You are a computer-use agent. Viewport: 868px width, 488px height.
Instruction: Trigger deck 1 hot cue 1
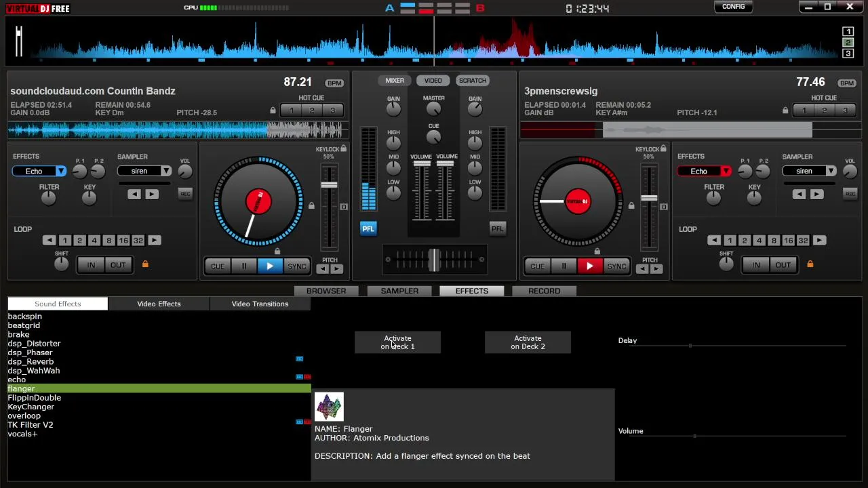pyautogui.click(x=291, y=110)
